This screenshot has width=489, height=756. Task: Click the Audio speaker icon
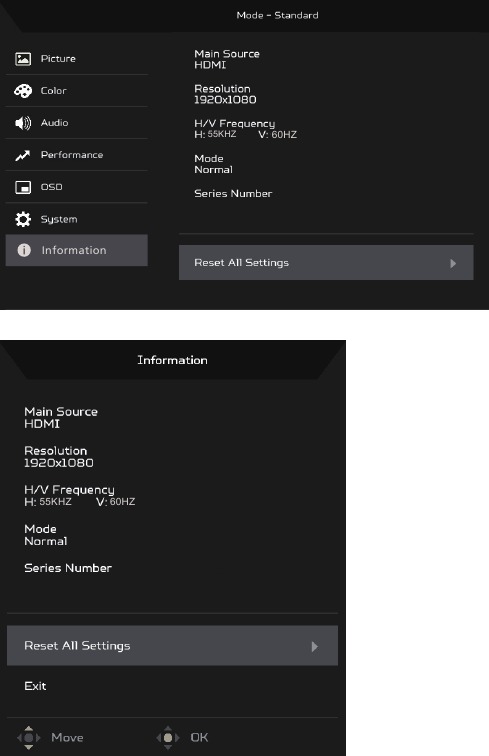click(23, 123)
